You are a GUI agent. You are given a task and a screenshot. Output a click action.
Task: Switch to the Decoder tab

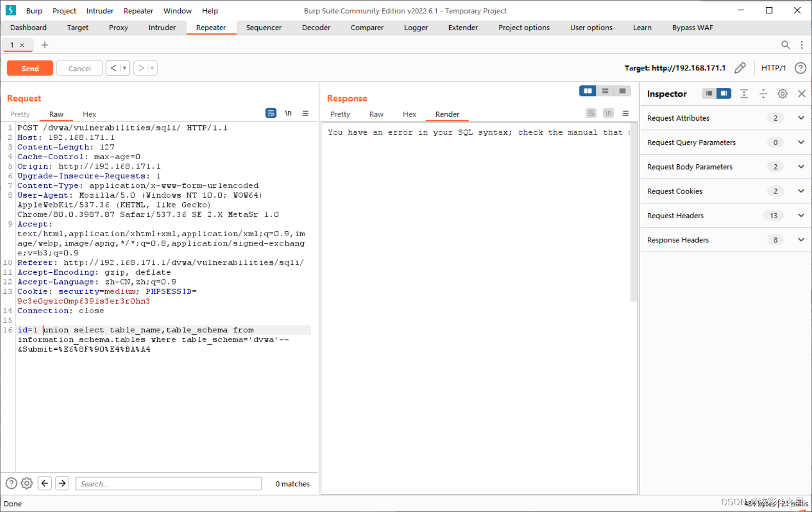(x=316, y=28)
